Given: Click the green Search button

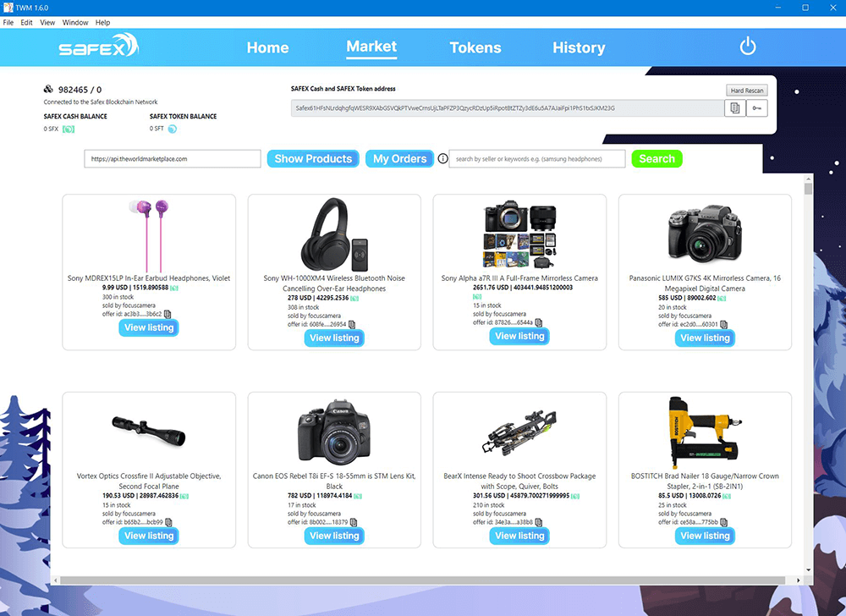Looking at the screenshot, I should click(656, 158).
